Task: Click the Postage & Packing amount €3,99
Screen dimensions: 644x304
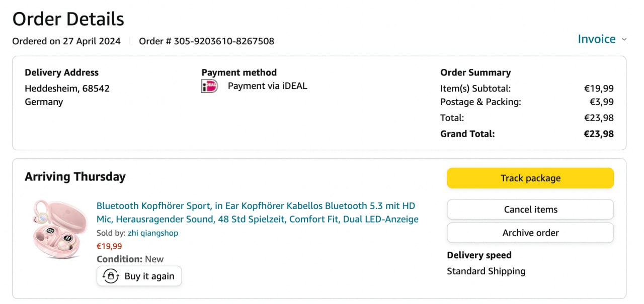Action: [x=601, y=102]
